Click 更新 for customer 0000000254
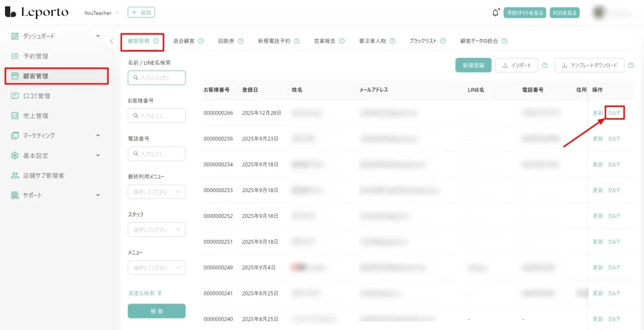Image resolution: width=644 pixels, height=330 pixels. [597, 164]
